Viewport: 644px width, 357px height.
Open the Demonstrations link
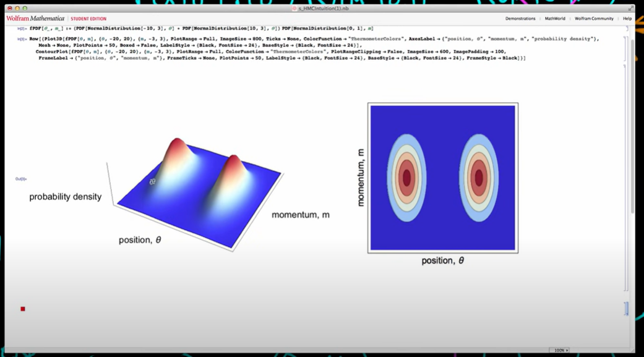(x=520, y=19)
